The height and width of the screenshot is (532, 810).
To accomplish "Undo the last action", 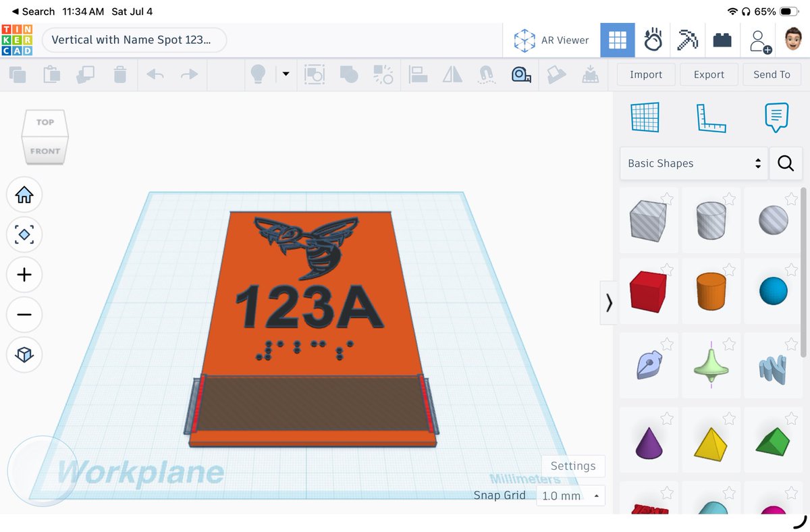I will (x=155, y=74).
